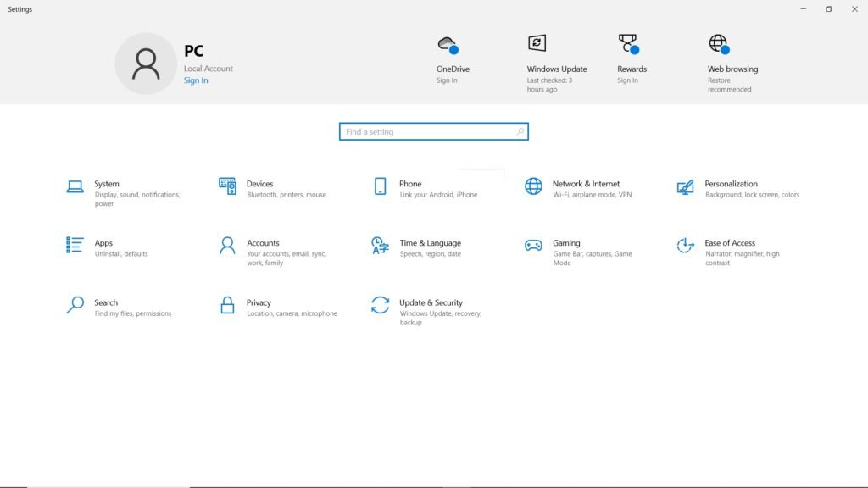This screenshot has width=868, height=488.
Task: Open the Rewards sign-in tile
Action: [631, 59]
